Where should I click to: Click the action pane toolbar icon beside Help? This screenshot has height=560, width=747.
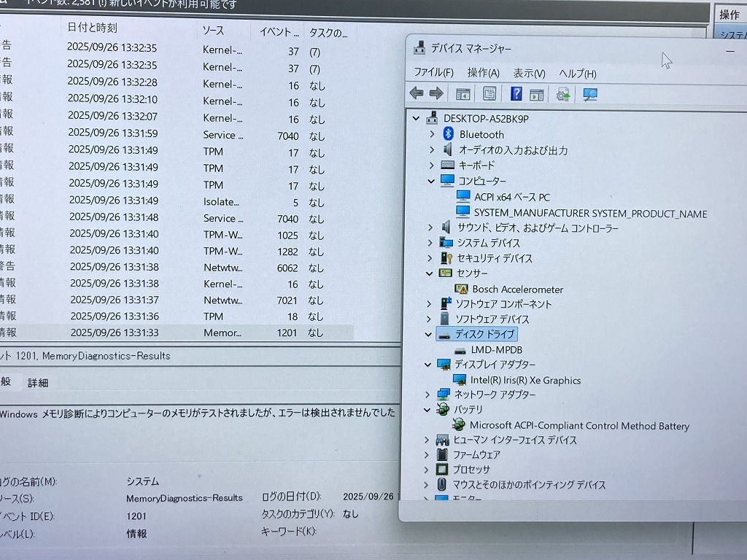536,95
